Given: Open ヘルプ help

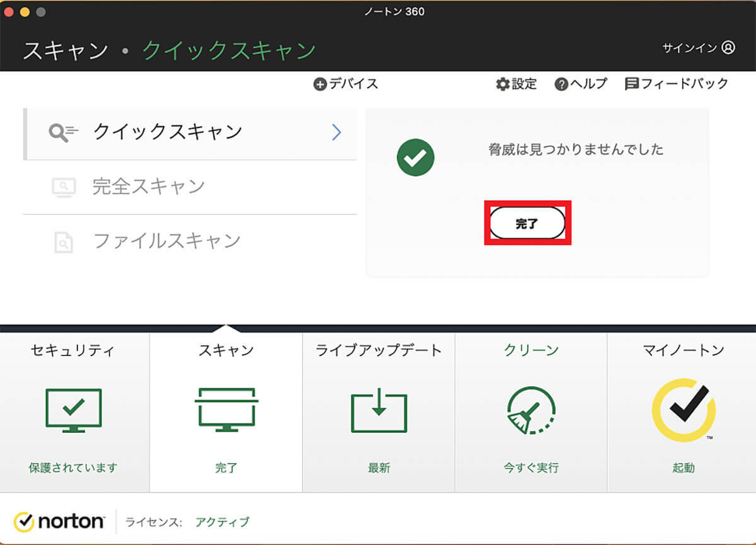Looking at the screenshot, I should pyautogui.click(x=581, y=84).
